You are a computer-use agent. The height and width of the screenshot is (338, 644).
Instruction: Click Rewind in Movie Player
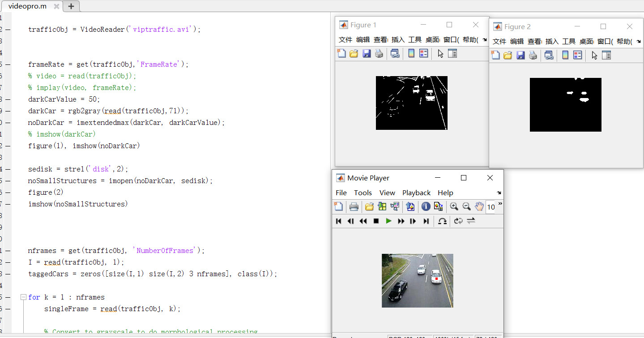tap(363, 221)
